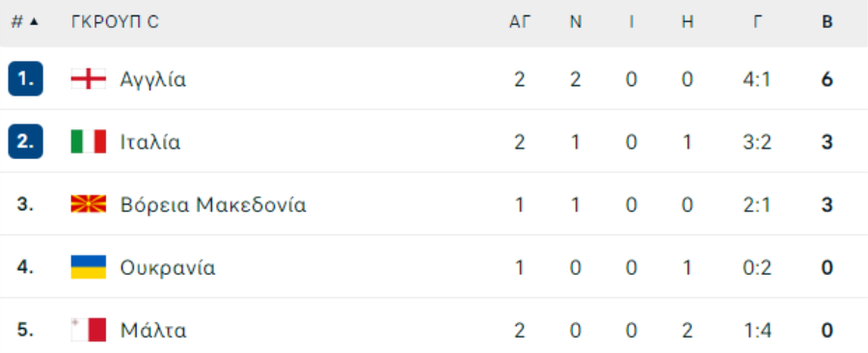Sort standings by the # column arrow
The width and height of the screenshot is (868, 353).
click(35, 22)
